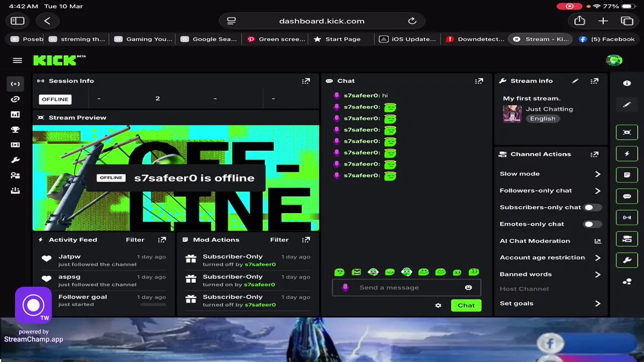Viewport: 644px width, 362px height.
Task: Click the StreamChamp record overlay button
Action: click(33, 305)
